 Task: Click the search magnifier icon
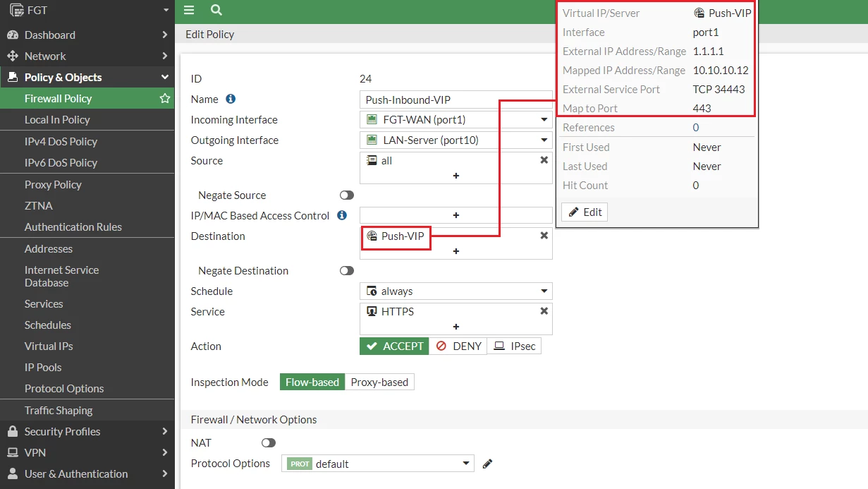tap(216, 10)
